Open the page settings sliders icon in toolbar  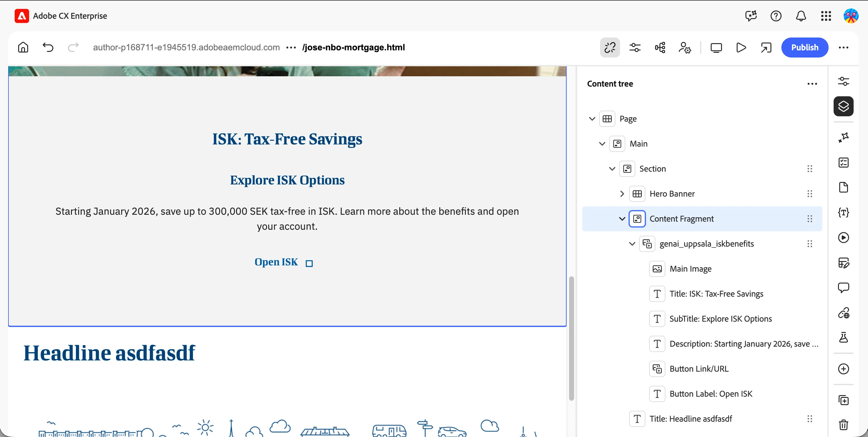click(x=634, y=48)
